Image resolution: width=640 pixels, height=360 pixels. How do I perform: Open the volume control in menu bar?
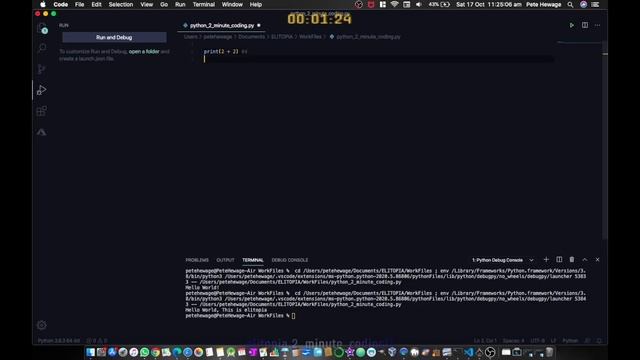pos(419,4)
